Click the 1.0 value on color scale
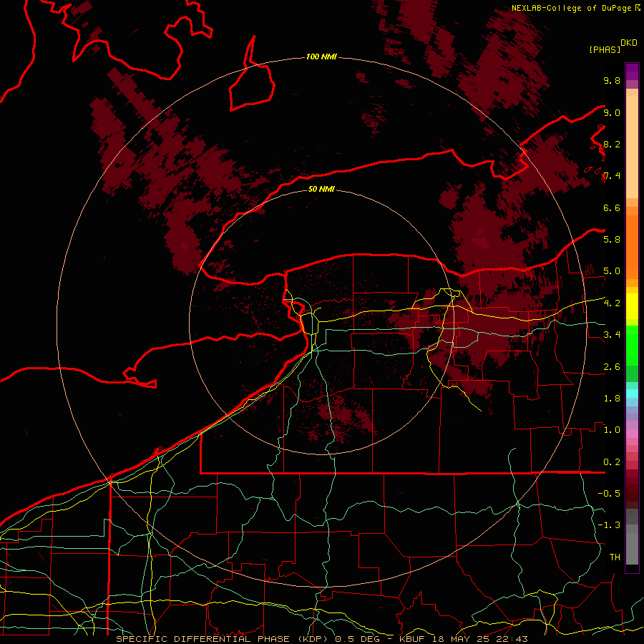Viewport: 644px width, 644px height. tap(612, 430)
